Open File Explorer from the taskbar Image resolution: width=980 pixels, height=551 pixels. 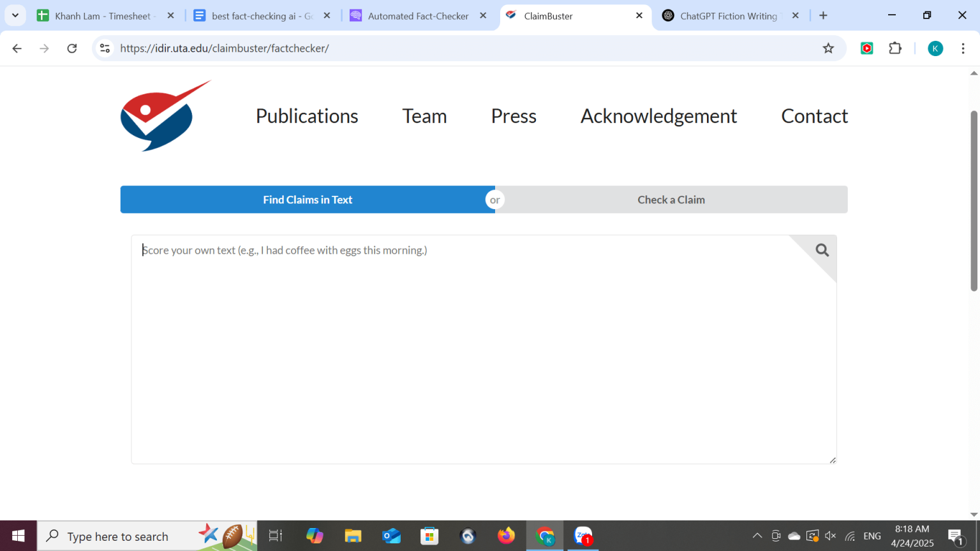pyautogui.click(x=353, y=536)
